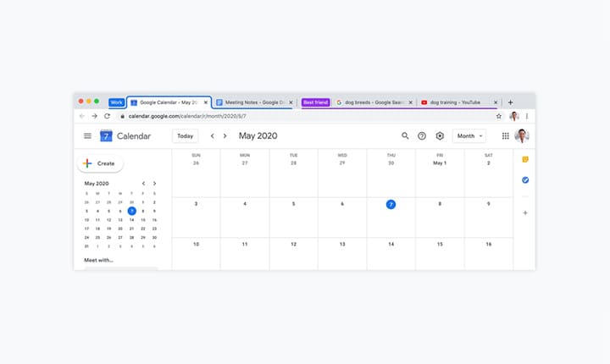
Task: Expand the Best friend tab group
Action: pos(315,102)
